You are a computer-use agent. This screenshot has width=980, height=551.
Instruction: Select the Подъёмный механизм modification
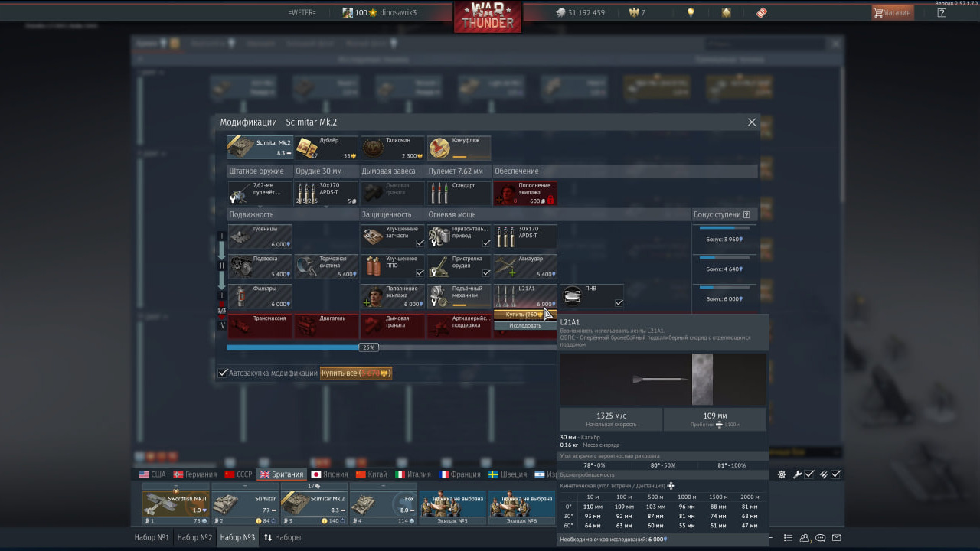459,296
